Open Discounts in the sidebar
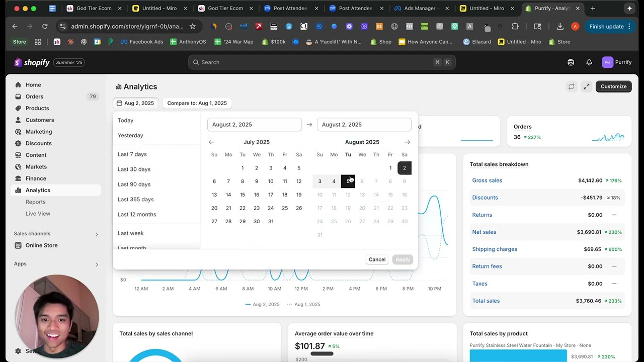 (38, 143)
